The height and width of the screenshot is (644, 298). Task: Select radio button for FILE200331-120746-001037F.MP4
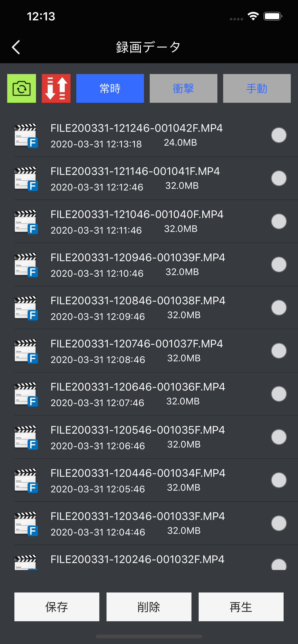[x=279, y=351]
